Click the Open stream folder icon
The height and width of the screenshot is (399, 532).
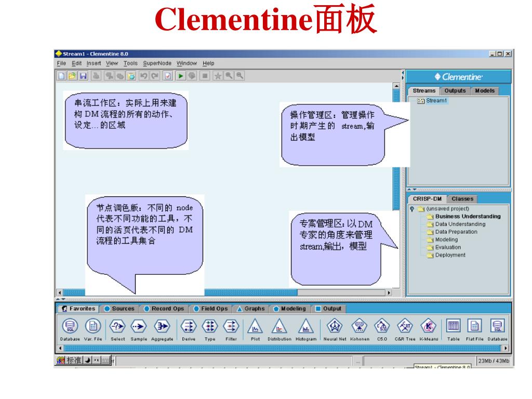72,76
